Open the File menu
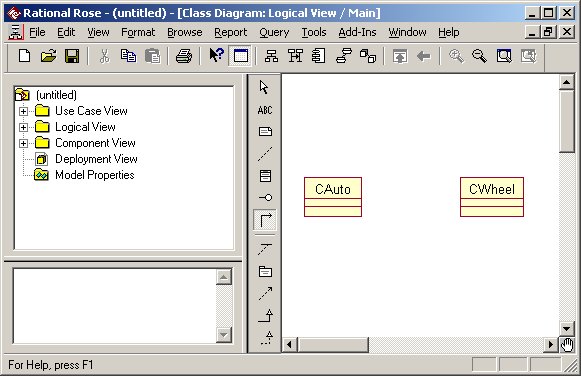The height and width of the screenshot is (376, 581). click(37, 32)
